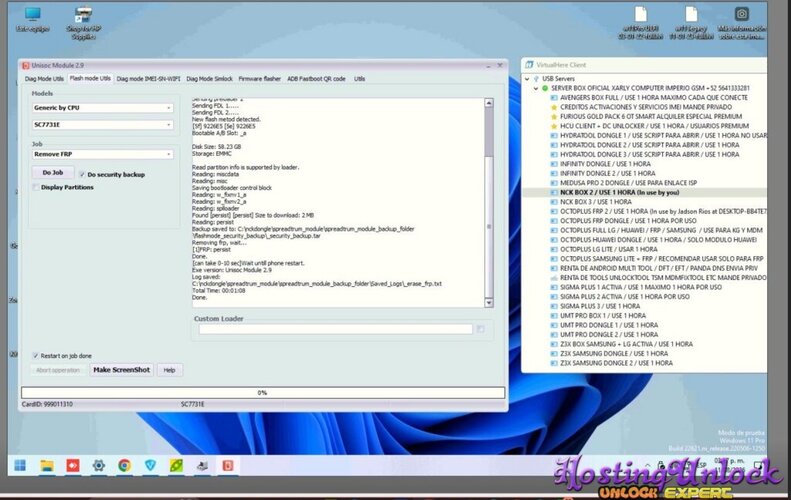Open the 'Generic by CPU' models dropdown
The image size is (791, 500).
click(102, 108)
